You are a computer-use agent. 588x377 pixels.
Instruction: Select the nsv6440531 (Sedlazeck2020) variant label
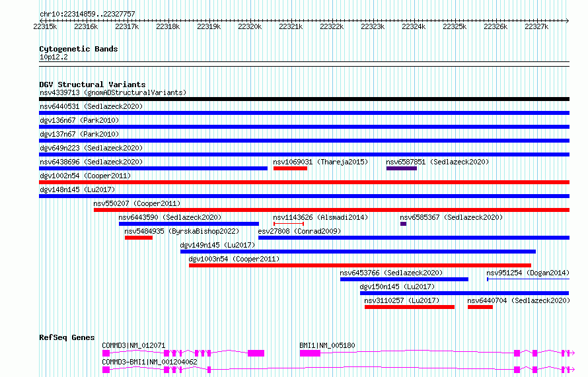coord(91,106)
